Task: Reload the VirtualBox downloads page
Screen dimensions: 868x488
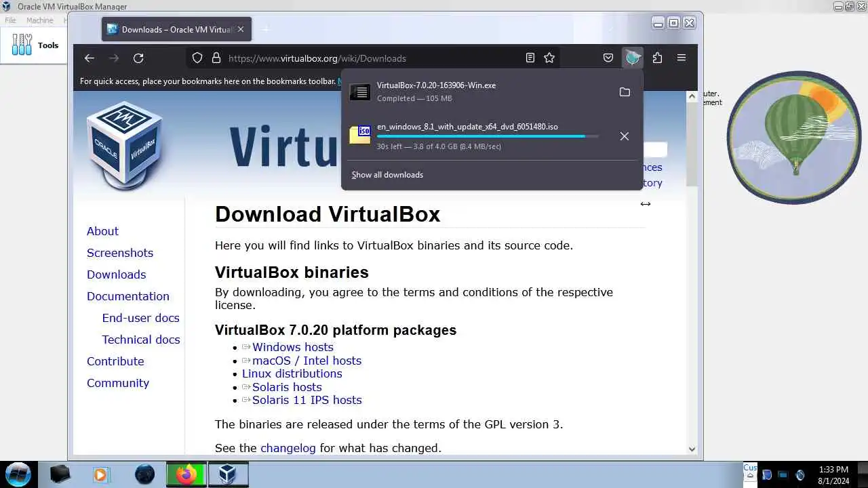Action: pos(138,58)
